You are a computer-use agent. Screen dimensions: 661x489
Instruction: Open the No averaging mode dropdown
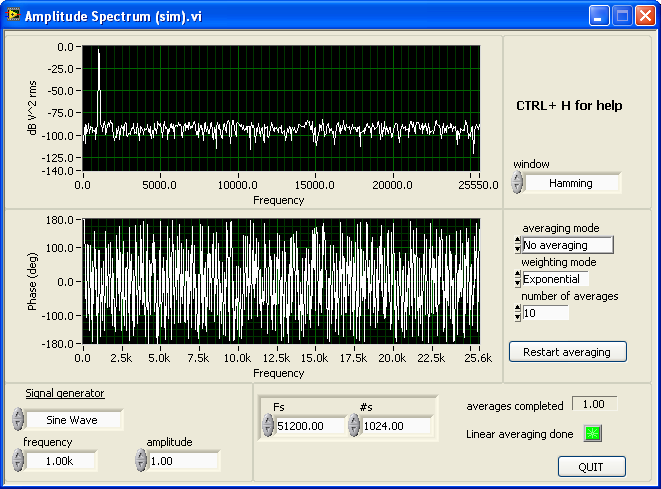coord(567,245)
